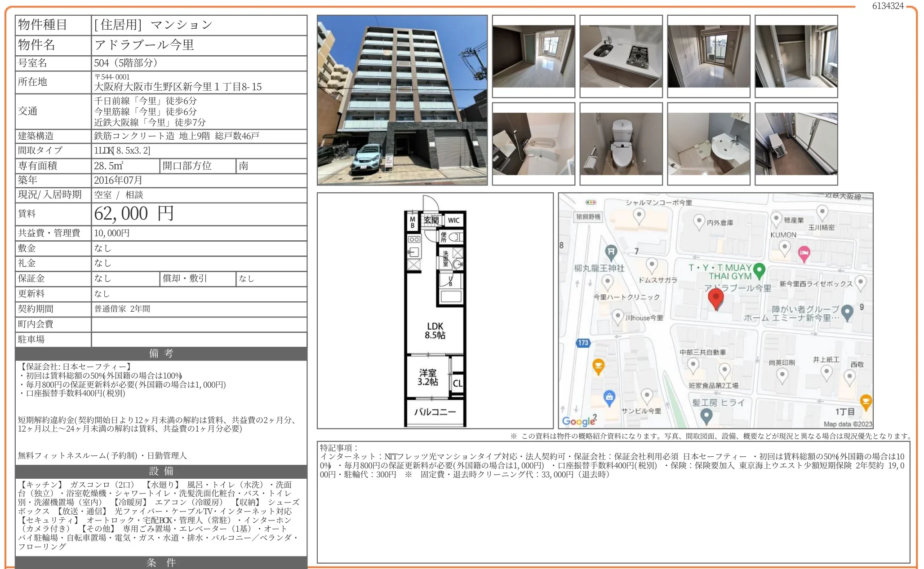Click the blue shopping bag map marker
Image resolution: width=924 pixels, height=569 pixels.
(x=609, y=397)
